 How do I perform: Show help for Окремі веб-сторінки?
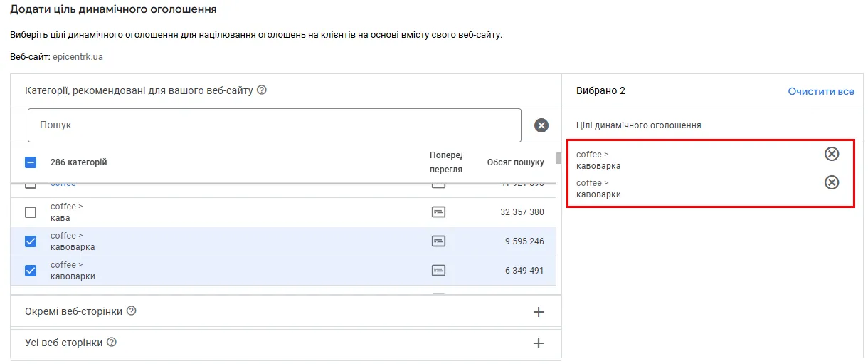[x=131, y=311]
